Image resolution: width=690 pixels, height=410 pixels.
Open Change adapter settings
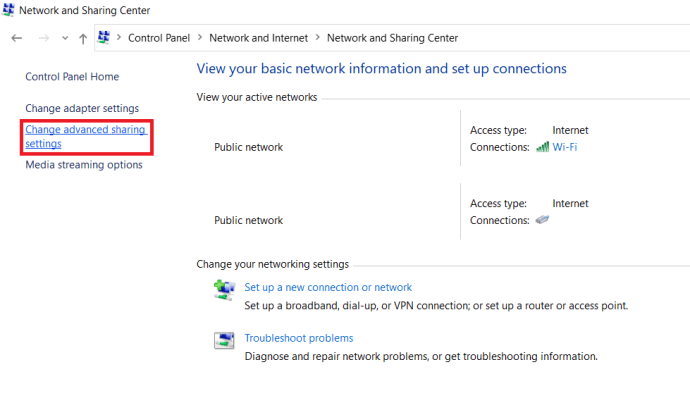click(82, 108)
